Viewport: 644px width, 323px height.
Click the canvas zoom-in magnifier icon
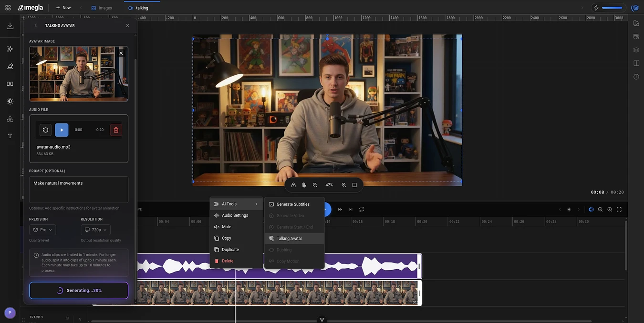pyautogui.click(x=343, y=185)
